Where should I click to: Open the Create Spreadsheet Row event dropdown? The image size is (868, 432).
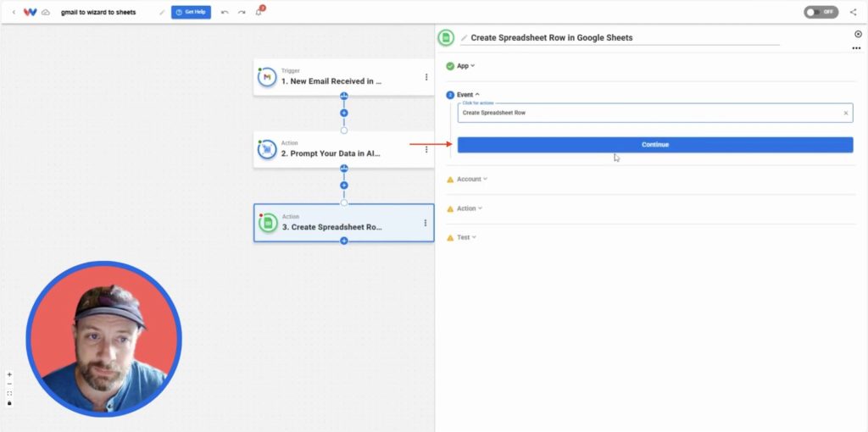click(x=655, y=113)
